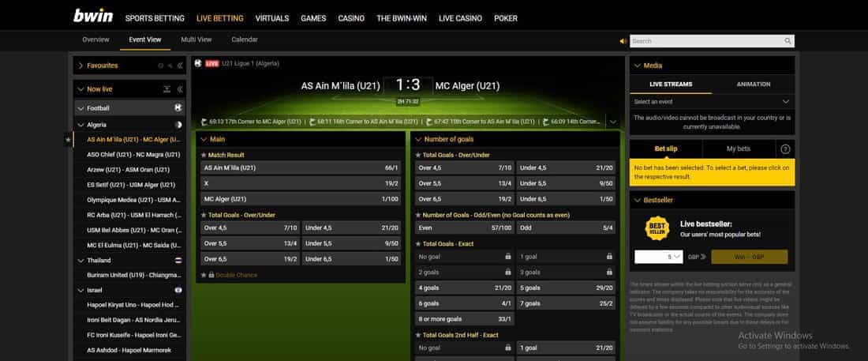Collapse the Algeria league group
Viewport: 868px width, 361px height.
(x=80, y=126)
